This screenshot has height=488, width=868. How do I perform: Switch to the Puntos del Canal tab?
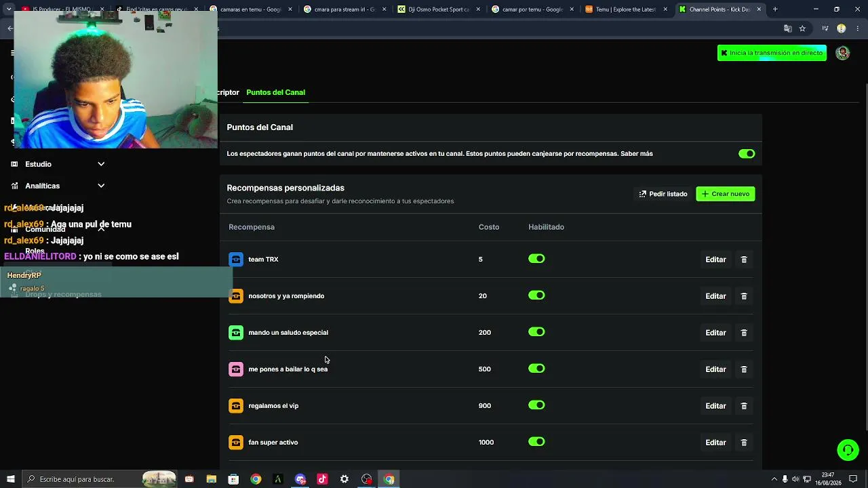275,92
